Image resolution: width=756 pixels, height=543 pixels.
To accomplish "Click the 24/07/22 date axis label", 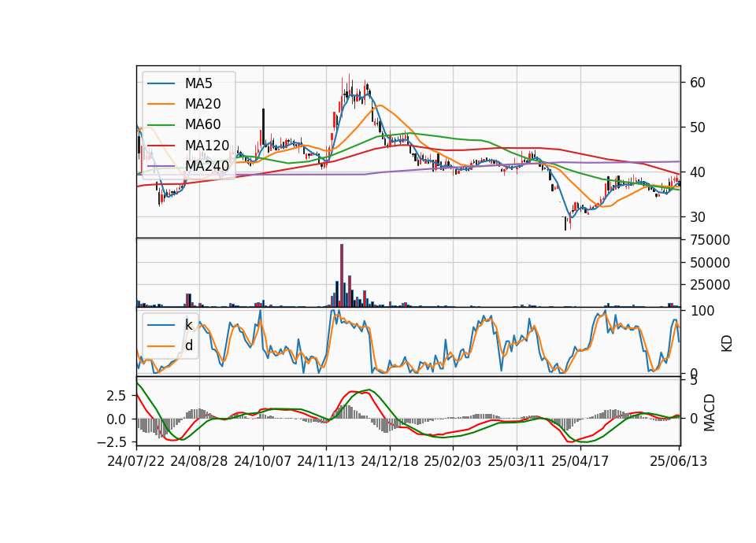I will (136, 461).
